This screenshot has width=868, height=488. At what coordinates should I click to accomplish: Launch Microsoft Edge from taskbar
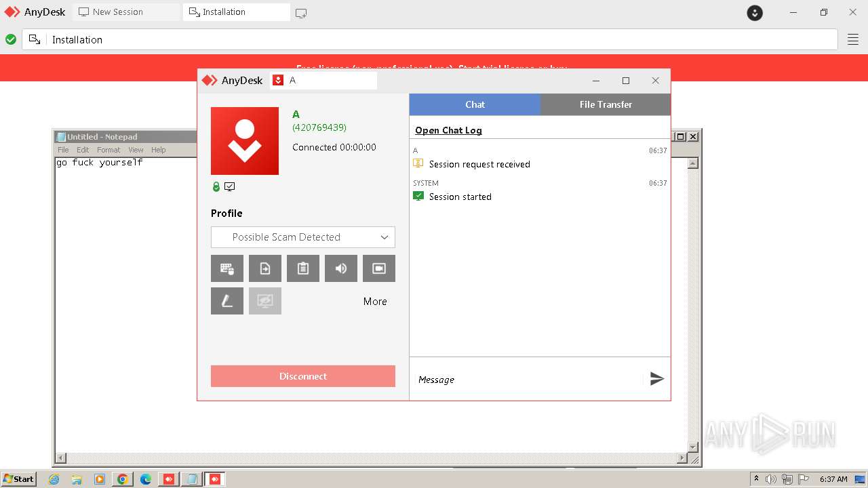coord(146,479)
